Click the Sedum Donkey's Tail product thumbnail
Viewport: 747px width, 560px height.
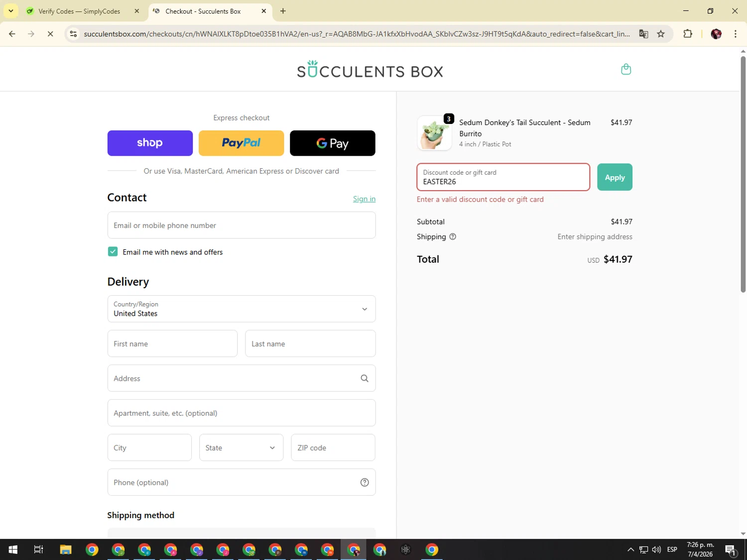[x=434, y=133]
